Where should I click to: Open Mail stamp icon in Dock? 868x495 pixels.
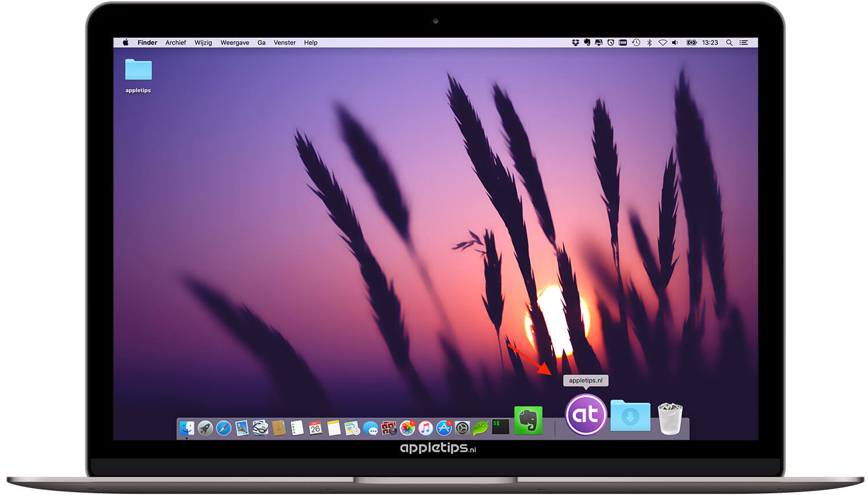[x=242, y=428]
